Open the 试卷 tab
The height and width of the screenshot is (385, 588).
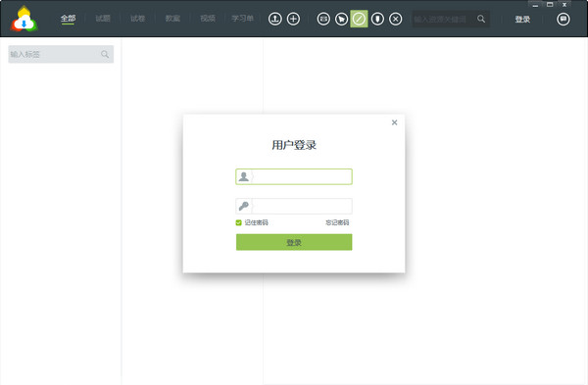click(137, 19)
